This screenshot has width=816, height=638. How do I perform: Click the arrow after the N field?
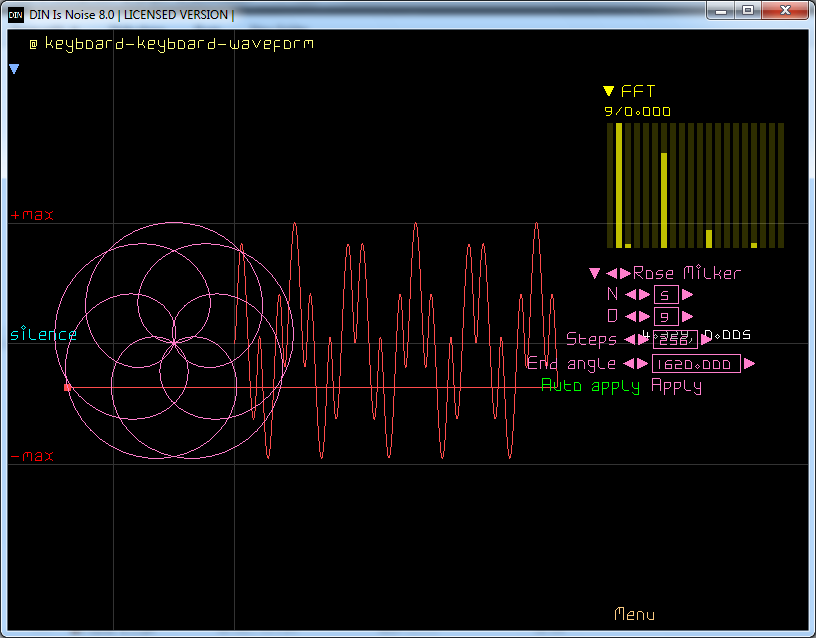687,294
